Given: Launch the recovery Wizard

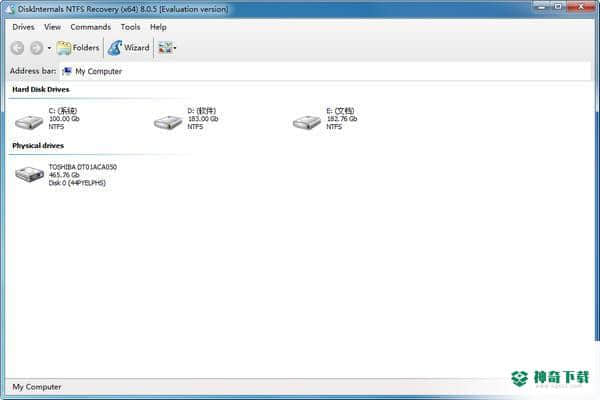Looking at the screenshot, I should coord(129,48).
